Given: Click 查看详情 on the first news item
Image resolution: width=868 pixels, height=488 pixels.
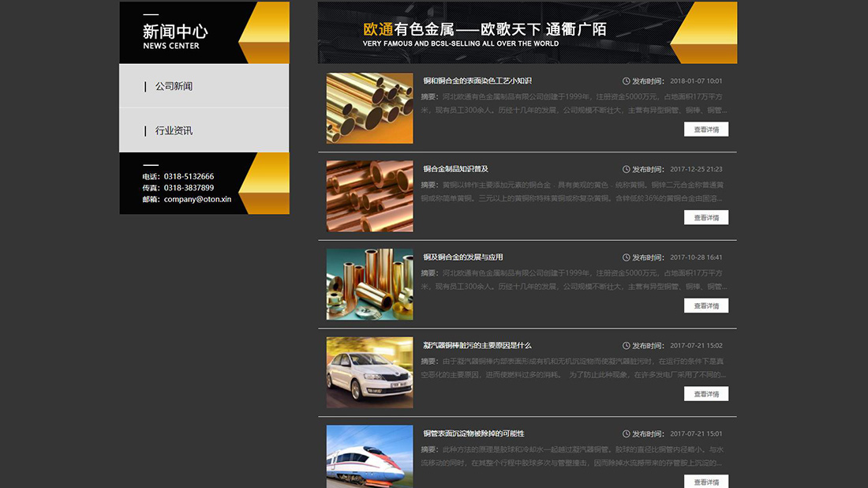Looking at the screenshot, I should click(x=706, y=129).
